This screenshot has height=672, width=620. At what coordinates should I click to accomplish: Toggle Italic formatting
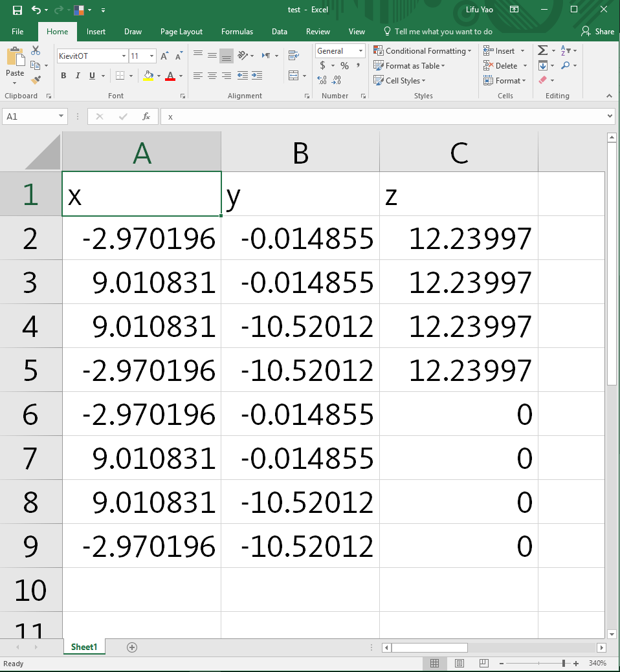tap(78, 76)
